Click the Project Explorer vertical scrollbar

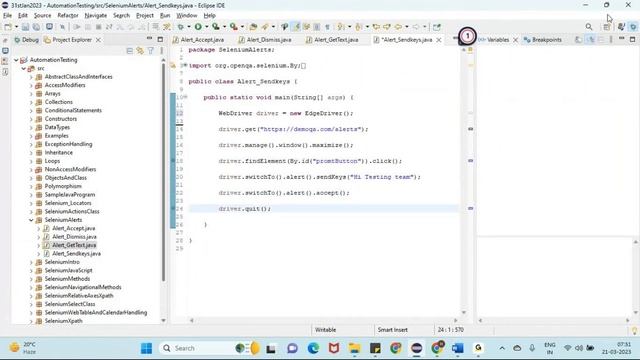pos(164,171)
